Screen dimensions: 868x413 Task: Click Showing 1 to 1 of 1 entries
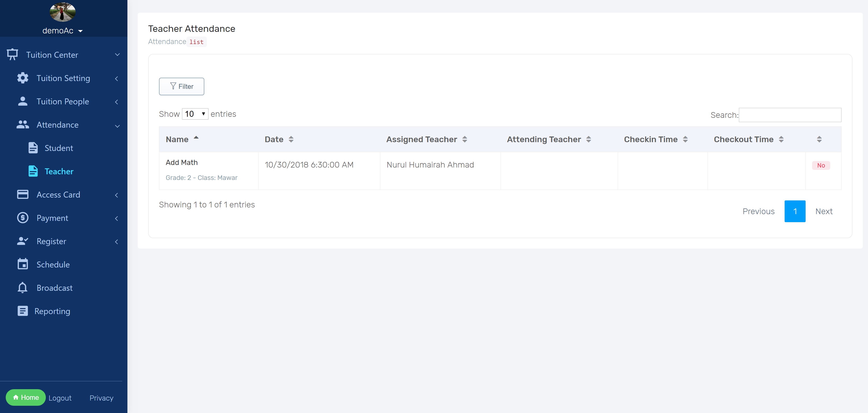click(x=207, y=205)
